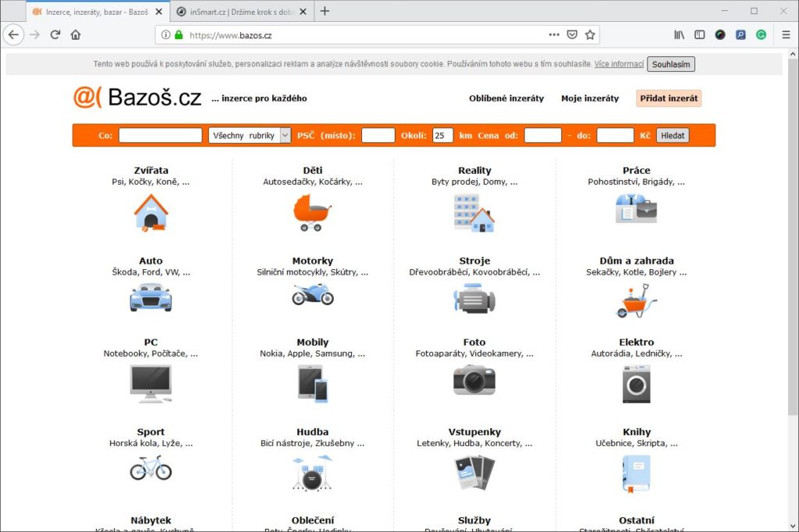
Task: Open the Zvířata category heading
Action: (151, 170)
